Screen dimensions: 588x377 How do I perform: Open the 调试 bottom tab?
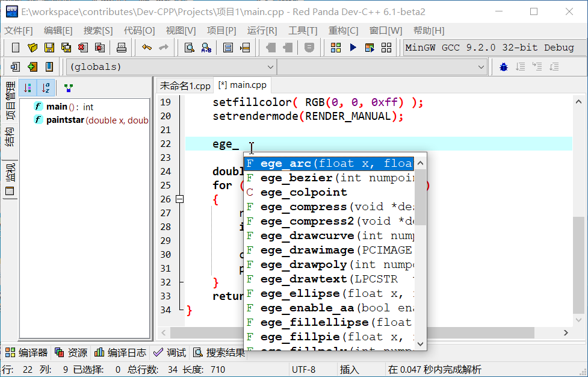tap(170, 353)
